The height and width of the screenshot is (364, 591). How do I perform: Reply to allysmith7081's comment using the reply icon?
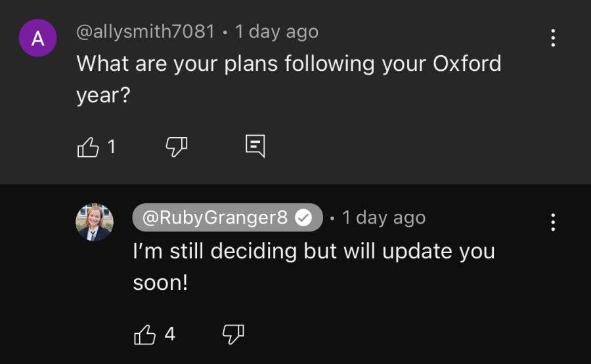pos(255,146)
